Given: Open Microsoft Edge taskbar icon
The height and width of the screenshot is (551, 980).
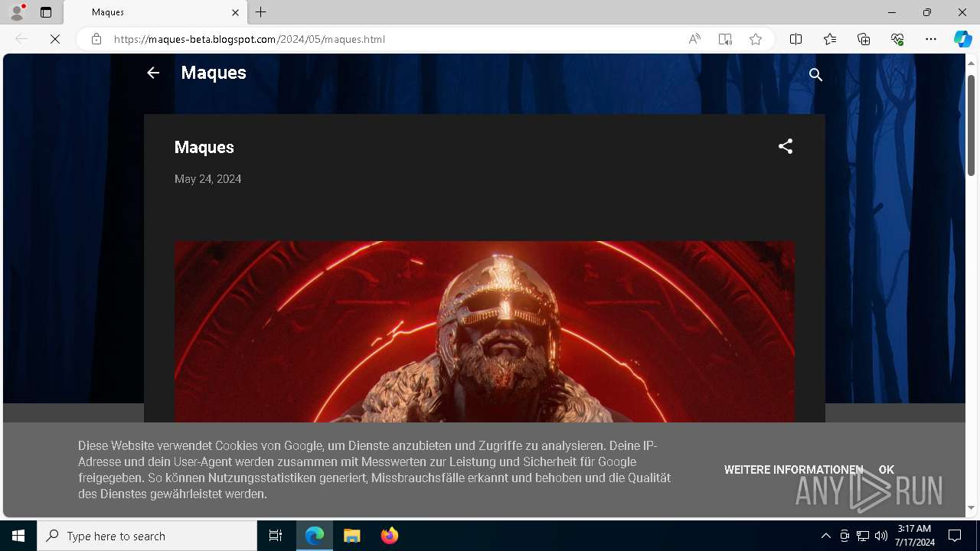Looking at the screenshot, I should (x=315, y=536).
